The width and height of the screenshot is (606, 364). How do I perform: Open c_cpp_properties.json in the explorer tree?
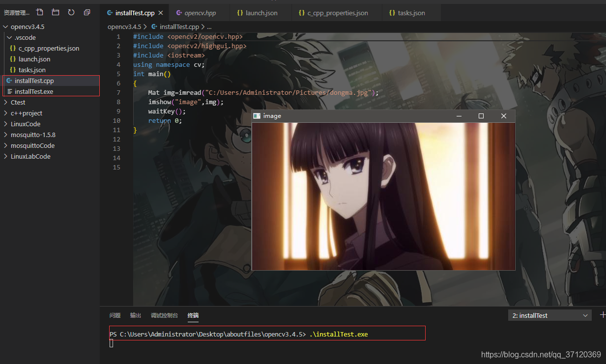pos(49,48)
